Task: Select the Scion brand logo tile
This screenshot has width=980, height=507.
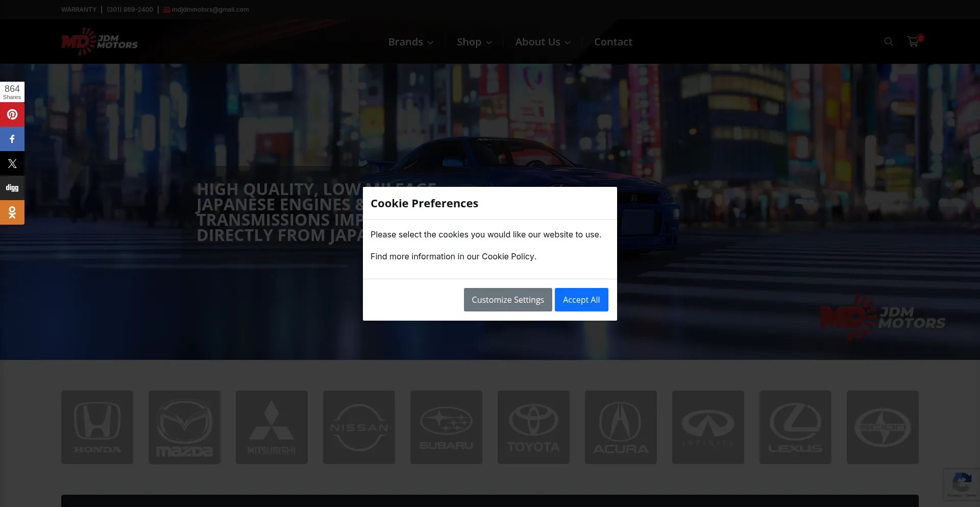Action: coord(883,427)
